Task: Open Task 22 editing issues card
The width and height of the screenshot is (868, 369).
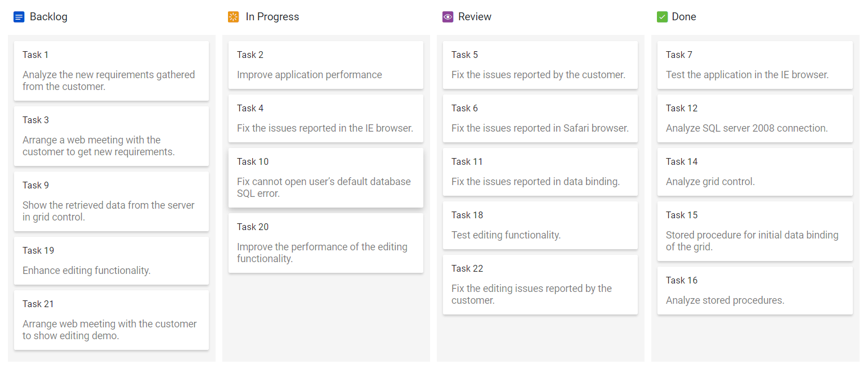Action: coord(540,285)
